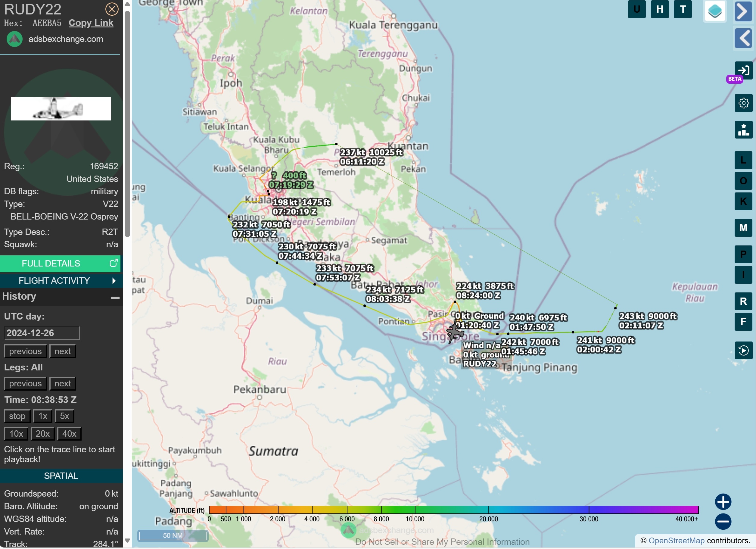Click the 02:11:07 Z trace label
Screen dimensions: 756x549
[641, 326]
